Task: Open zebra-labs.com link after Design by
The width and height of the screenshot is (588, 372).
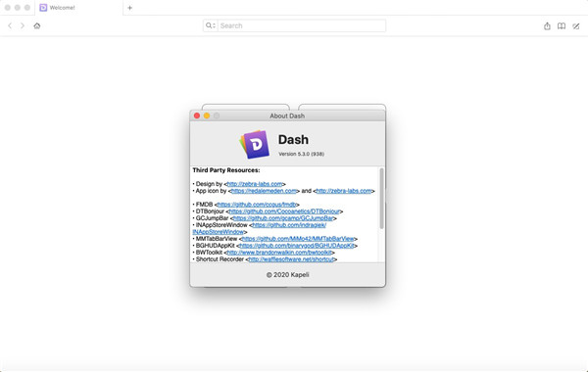Action: pos(255,184)
